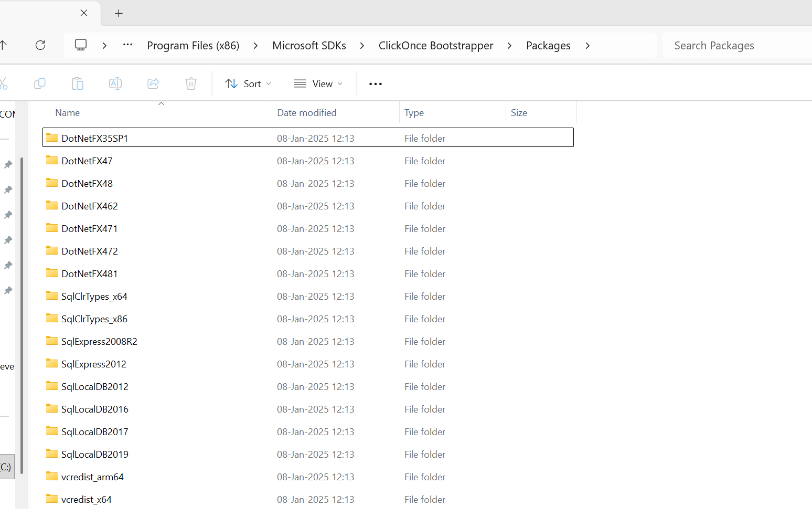The image size is (812, 527).
Task: Click the Packages breadcrumb
Action: tap(548, 46)
